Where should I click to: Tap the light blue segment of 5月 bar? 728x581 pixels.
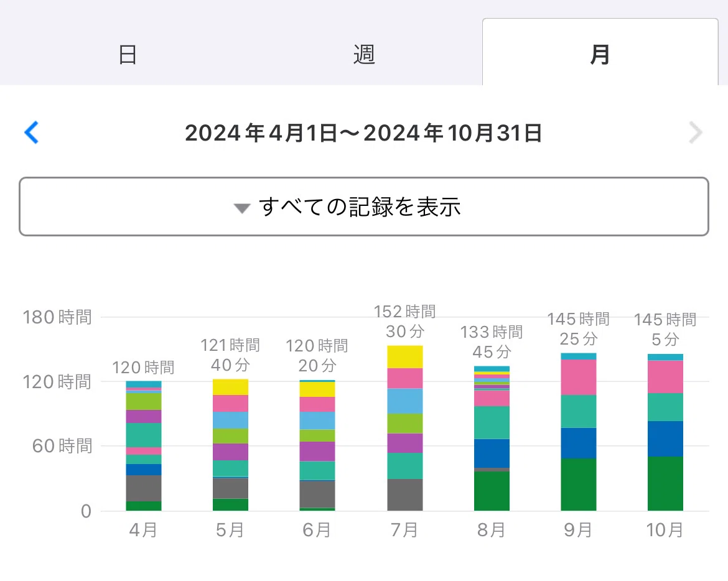230,421
